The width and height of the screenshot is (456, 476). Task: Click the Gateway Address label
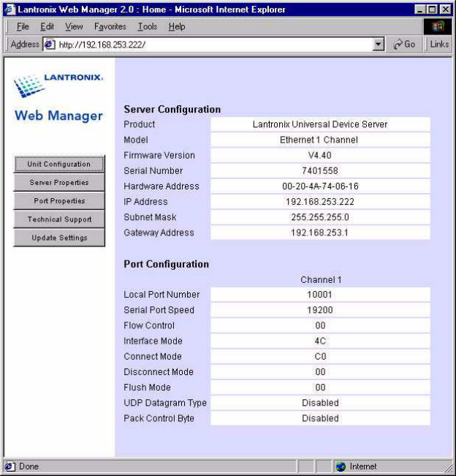[x=159, y=233]
